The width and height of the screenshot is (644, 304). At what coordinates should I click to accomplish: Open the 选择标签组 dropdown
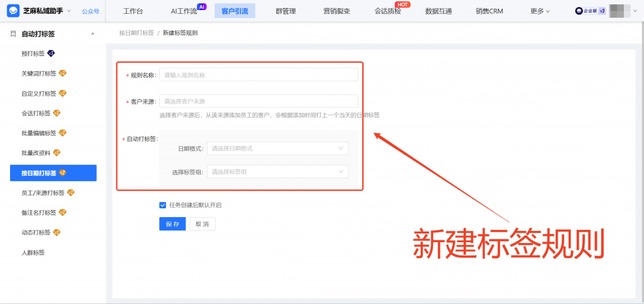click(x=277, y=171)
